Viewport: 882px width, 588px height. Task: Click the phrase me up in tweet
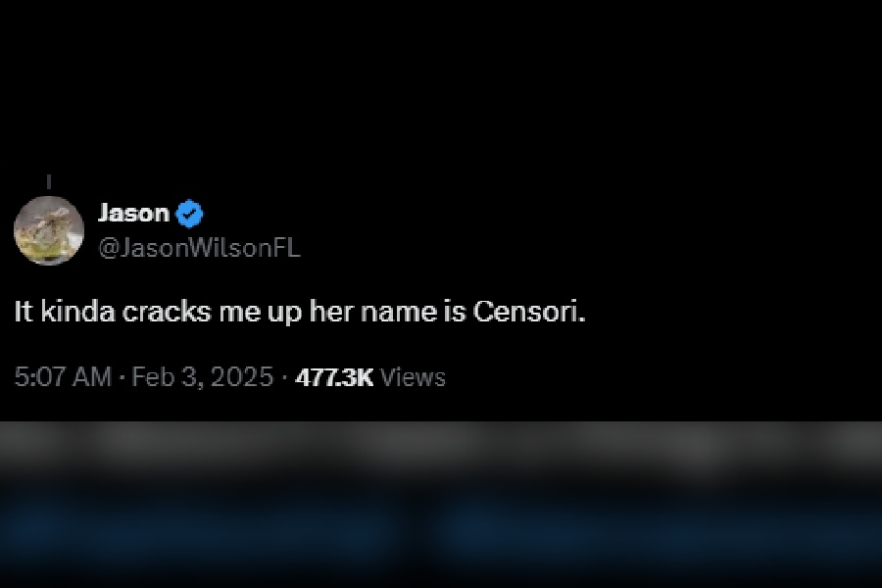point(261,313)
